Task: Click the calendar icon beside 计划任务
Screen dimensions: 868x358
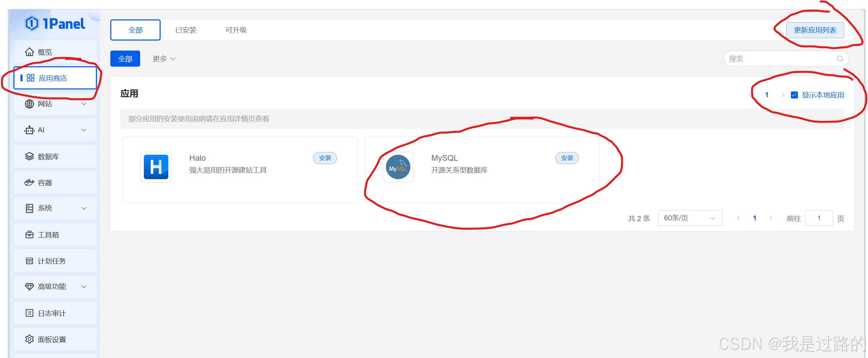Action: tap(29, 261)
